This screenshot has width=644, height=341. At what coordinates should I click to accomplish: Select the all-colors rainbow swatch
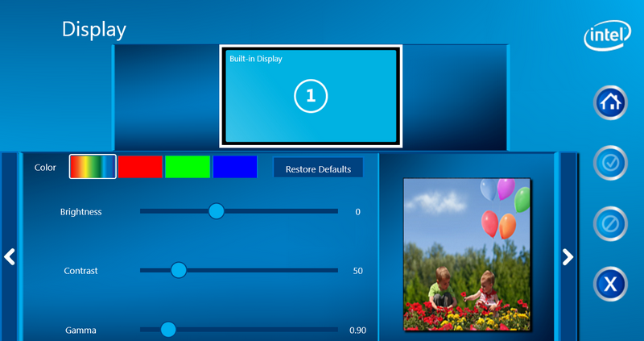point(93,167)
